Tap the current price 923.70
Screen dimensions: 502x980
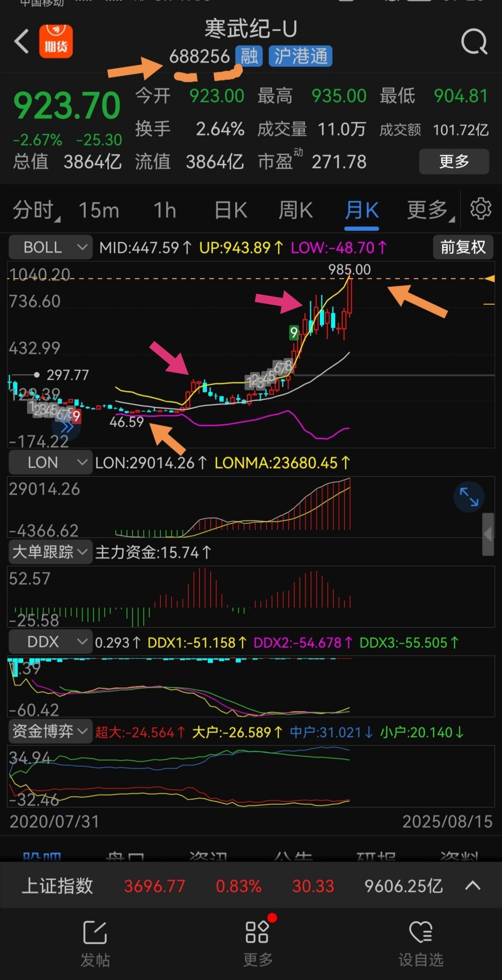(x=67, y=105)
